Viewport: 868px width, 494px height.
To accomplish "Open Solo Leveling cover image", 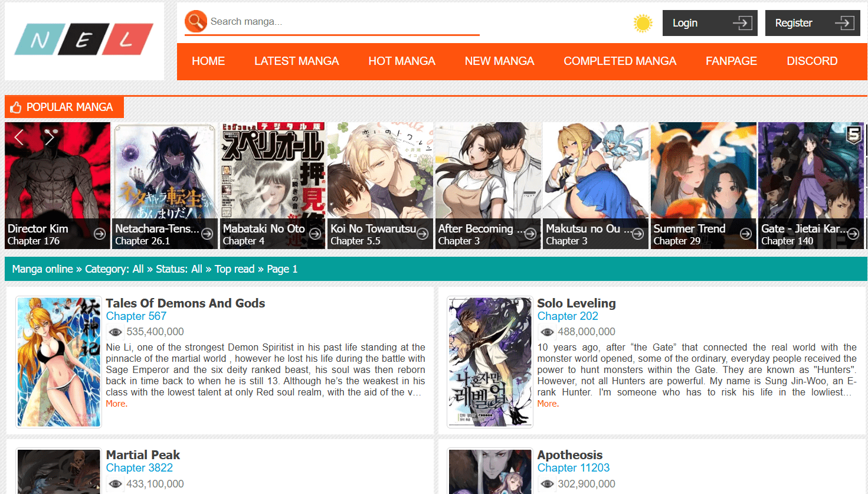I will [490, 362].
